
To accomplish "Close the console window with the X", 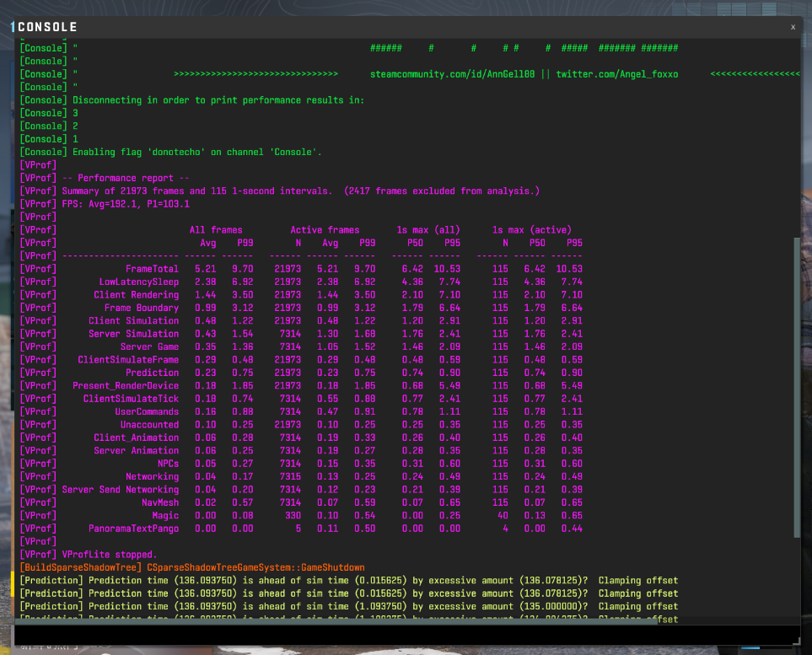I will click(x=793, y=27).
